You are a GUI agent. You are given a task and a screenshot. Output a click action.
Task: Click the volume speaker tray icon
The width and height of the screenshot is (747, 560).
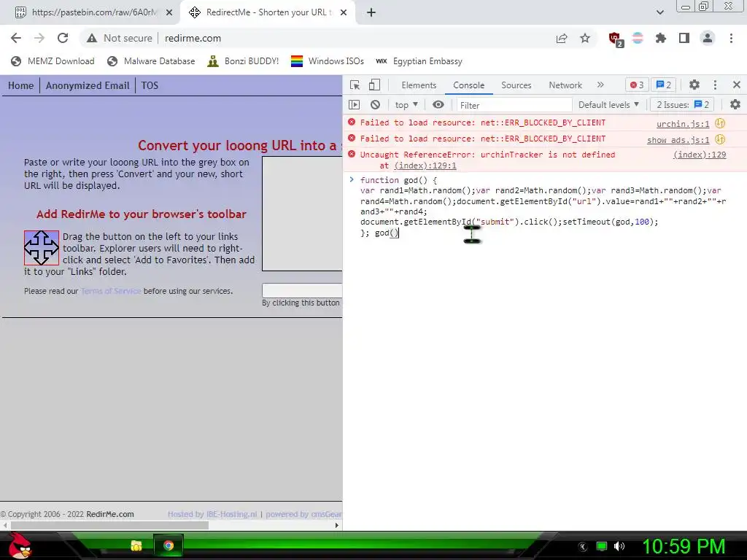pyautogui.click(x=619, y=546)
